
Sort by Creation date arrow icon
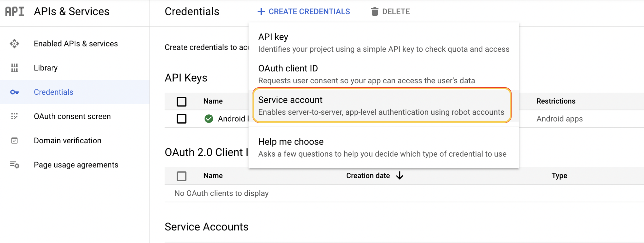click(x=400, y=176)
